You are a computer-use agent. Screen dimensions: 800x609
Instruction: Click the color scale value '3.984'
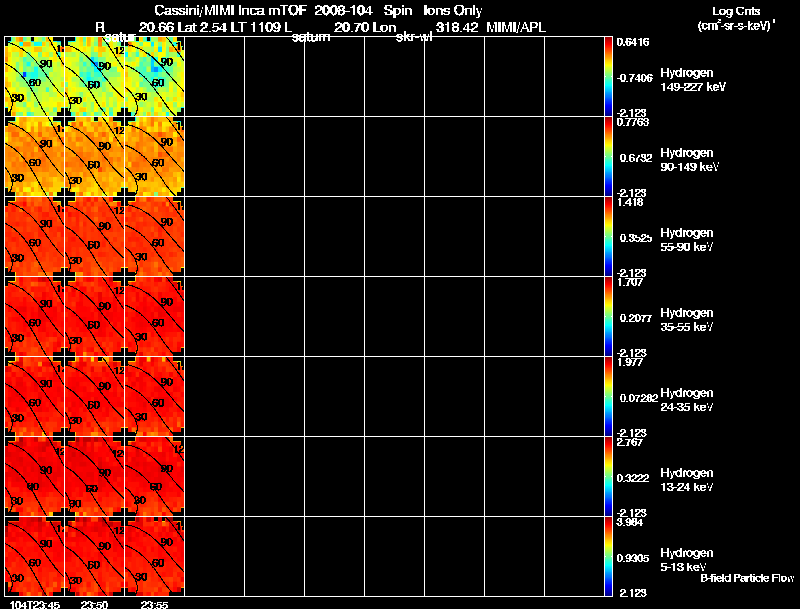point(630,523)
